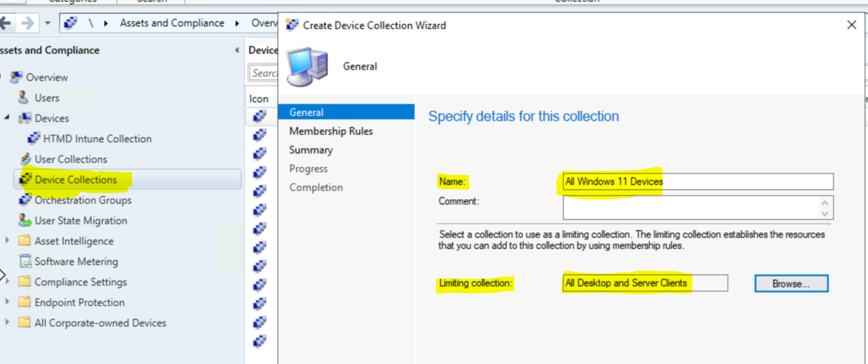Click the Limiting collection field

[x=645, y=283]
